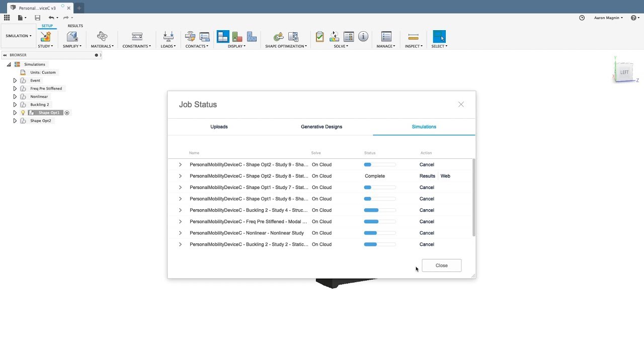This screenshot has height=362, width=644.
Task: Open a new document tab with plus
Action: click(79, 8)
